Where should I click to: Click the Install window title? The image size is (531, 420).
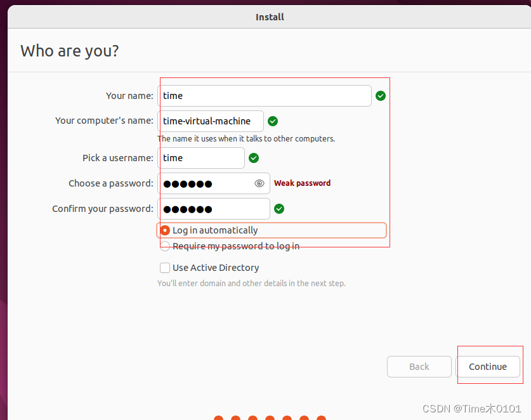tap(270, 17)
